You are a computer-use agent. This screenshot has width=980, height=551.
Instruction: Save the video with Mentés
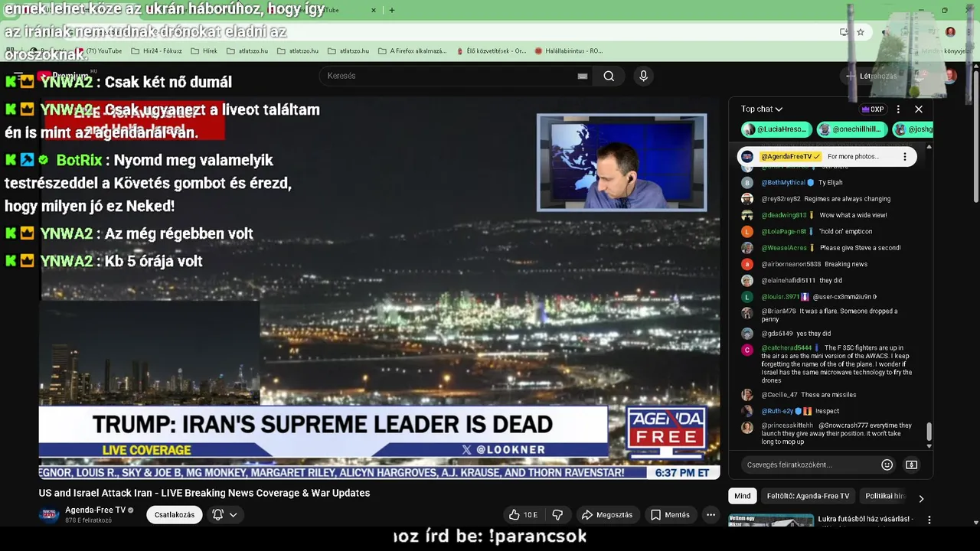click(x=670, y=515)
